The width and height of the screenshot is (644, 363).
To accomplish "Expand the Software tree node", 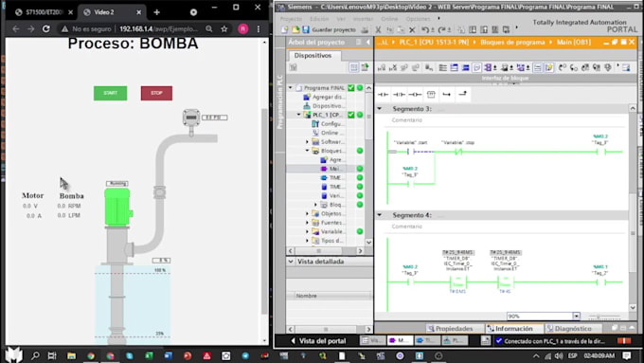I will click(x=307, y=141).
